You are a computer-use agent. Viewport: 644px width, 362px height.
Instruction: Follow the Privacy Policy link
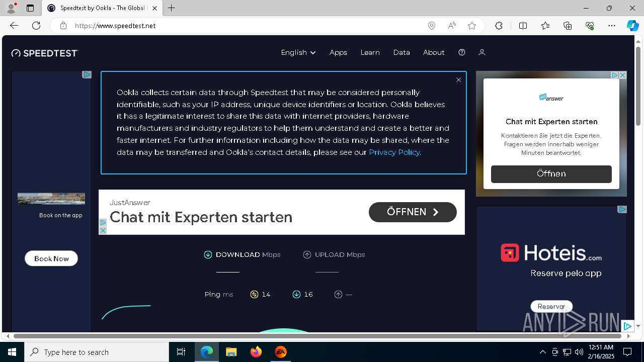[394, 152]
